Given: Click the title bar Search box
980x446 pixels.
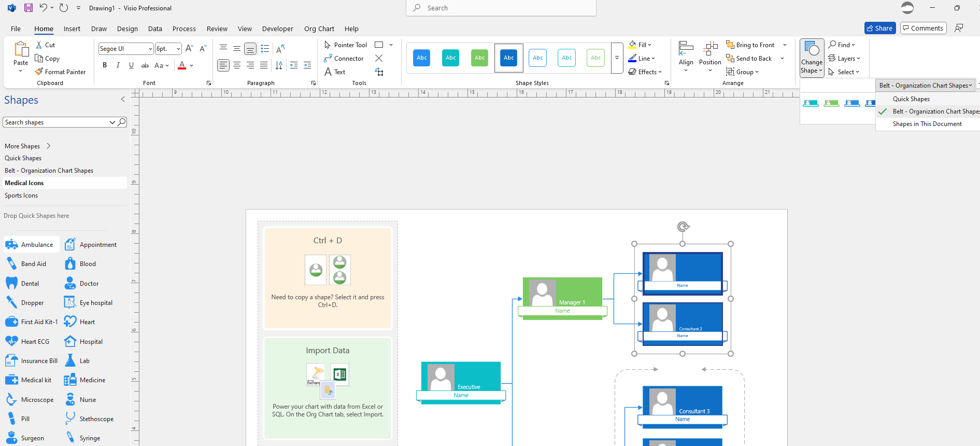Looking at the screenshot, I should pyautogui.click(x=501, y=8).
